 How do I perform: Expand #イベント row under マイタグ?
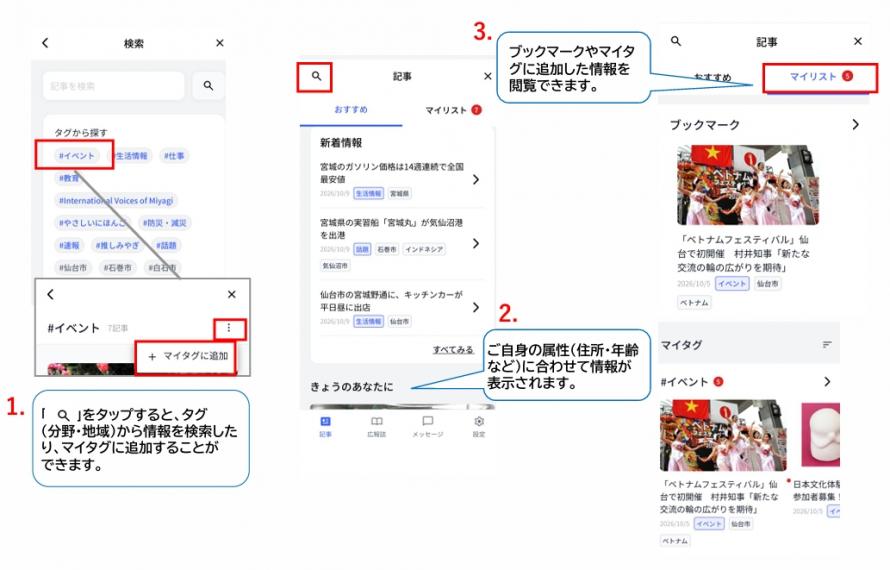point(827,382)
